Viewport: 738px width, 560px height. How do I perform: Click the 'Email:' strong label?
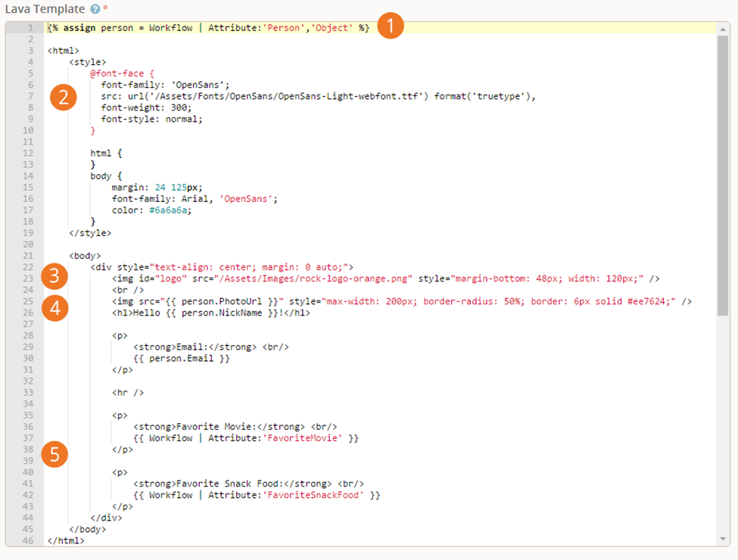click(x=192, y=347)
